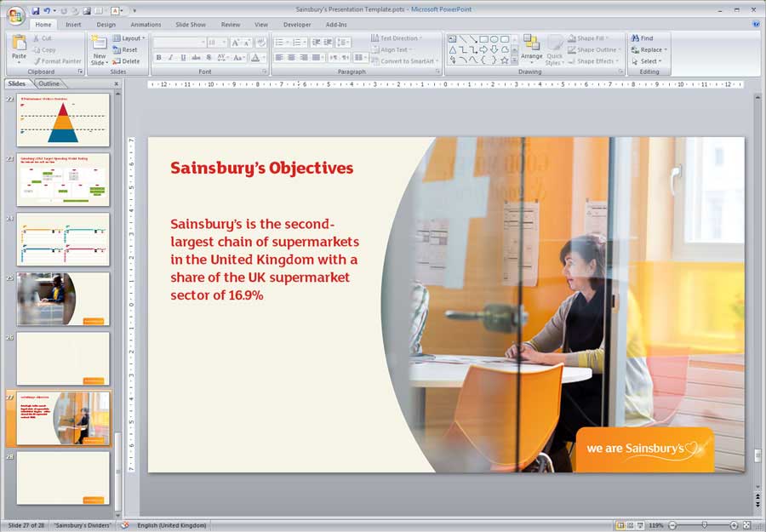Click the zoom slider in status bar
The width and height of the screenshot is (766, 532).
tap(705, 525)
